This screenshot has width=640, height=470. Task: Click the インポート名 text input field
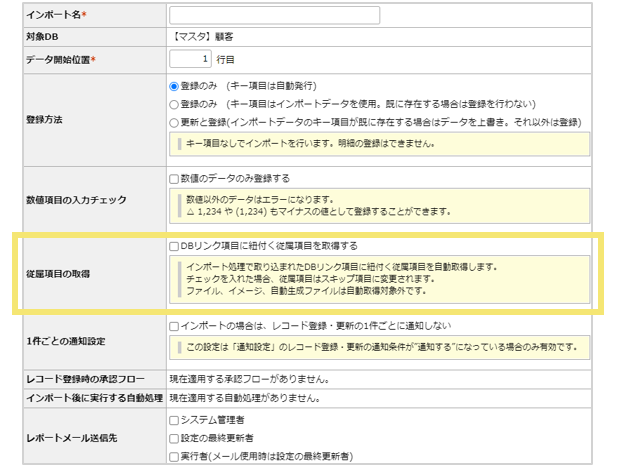[x=274, y=15]
